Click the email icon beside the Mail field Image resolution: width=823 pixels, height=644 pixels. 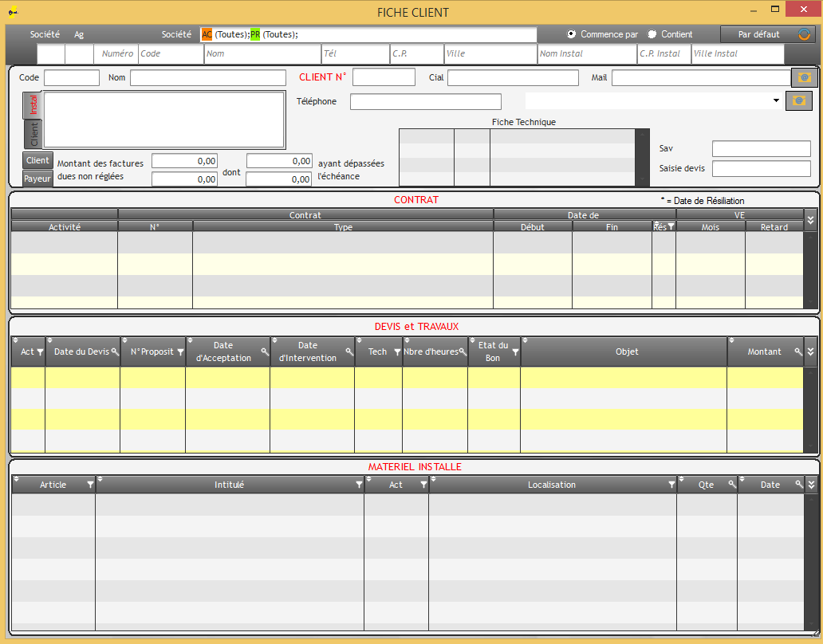[804, 77]
